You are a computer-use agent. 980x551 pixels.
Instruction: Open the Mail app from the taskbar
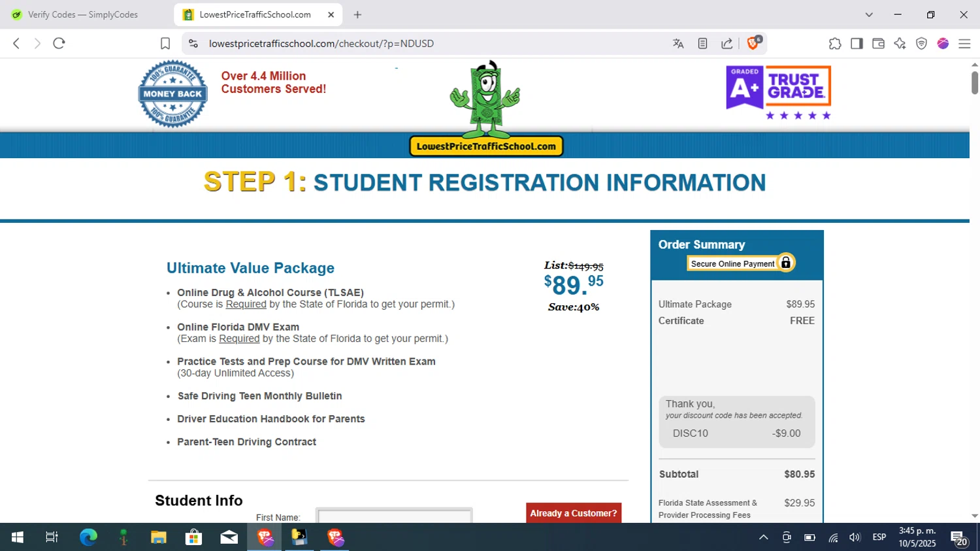point(229,537)
